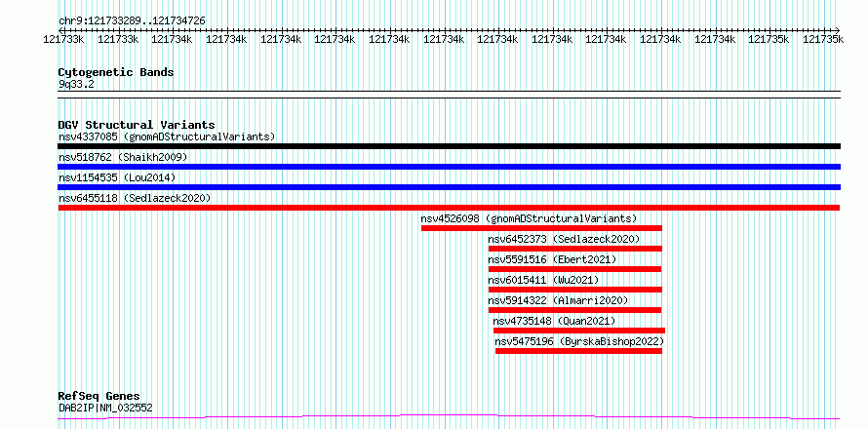Click the red bar under nsv5914322
This screenshot has height=429, width=868.
point(575,310)
